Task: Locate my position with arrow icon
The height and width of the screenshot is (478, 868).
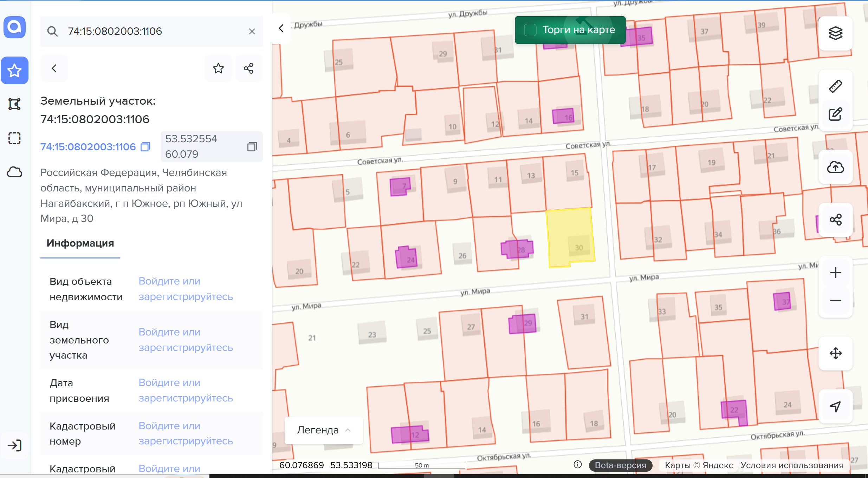Action: (x=835, y=406)
